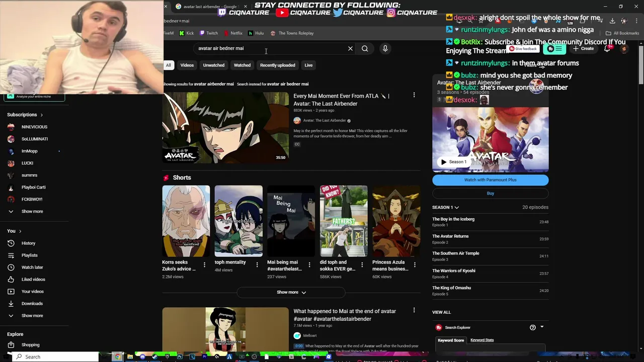Image resolution: width=644 pixels, height=362 pixels.
Task: Click the VIEW ALL episodes link
Action: 442,312
